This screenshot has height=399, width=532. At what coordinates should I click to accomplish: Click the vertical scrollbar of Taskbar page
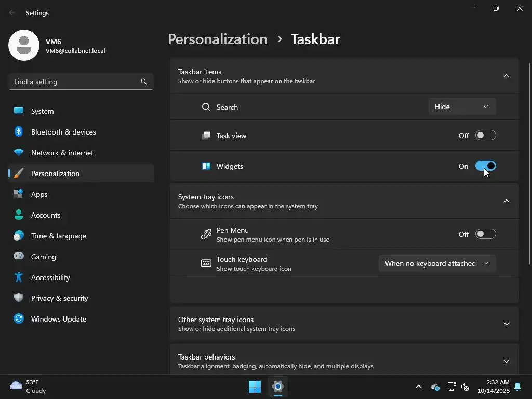(530, 164)
